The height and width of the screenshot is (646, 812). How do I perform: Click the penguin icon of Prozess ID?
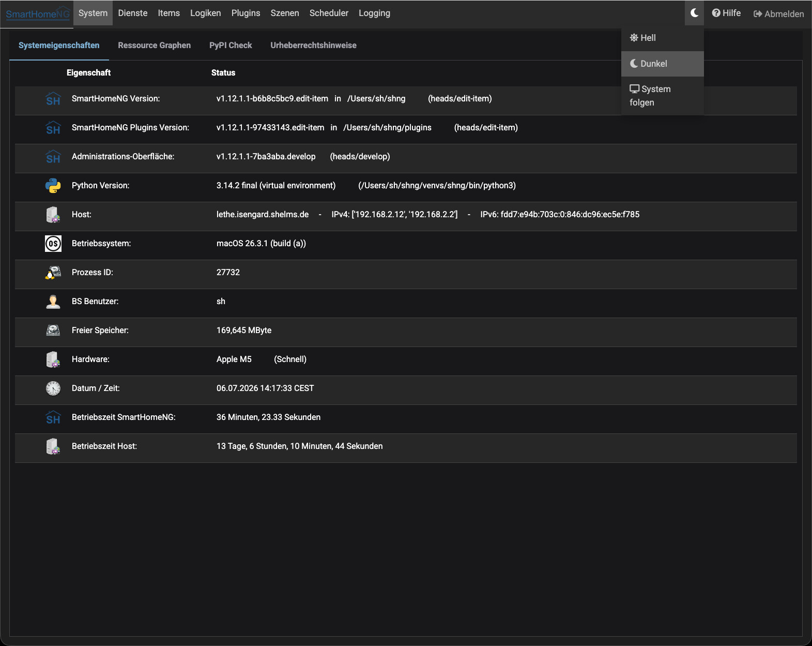[x=53, y=273]
